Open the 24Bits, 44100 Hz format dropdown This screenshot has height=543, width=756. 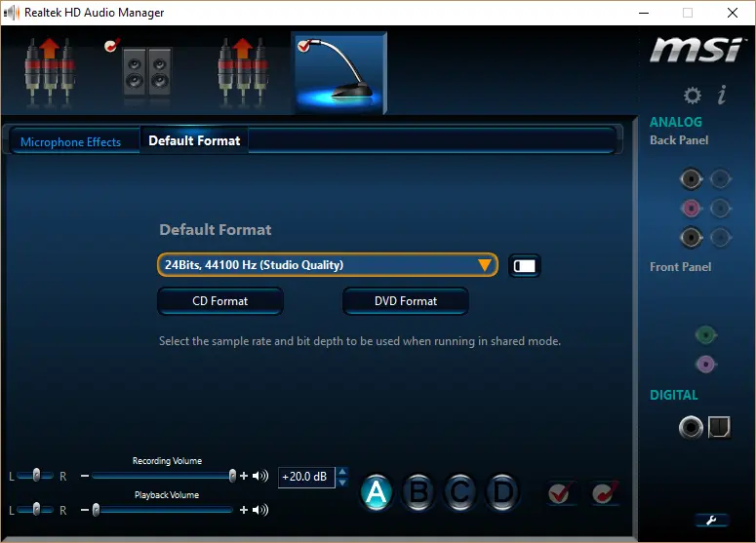point(328,265)
